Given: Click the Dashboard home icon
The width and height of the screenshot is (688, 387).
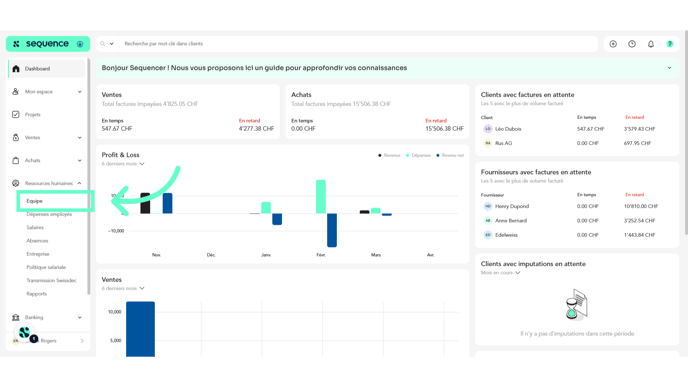Looking at the screenshot, I should [16, 69].
